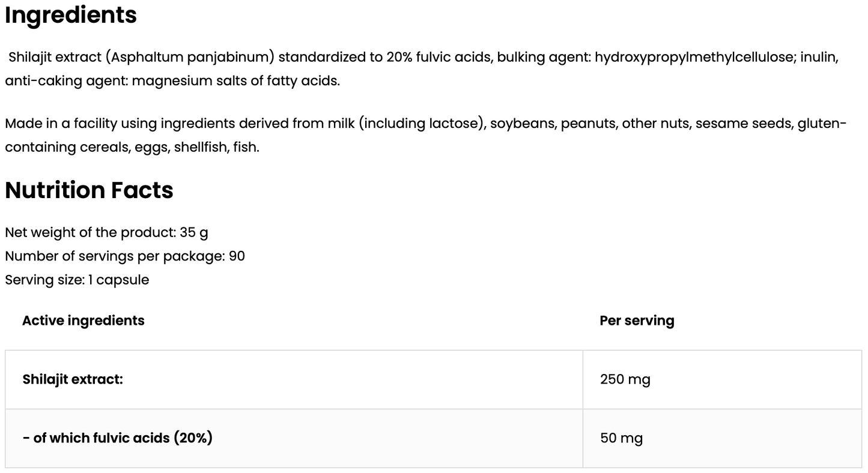Click the Serving size: 1 capsule line
868x473 pixels.
coord(77,280)
